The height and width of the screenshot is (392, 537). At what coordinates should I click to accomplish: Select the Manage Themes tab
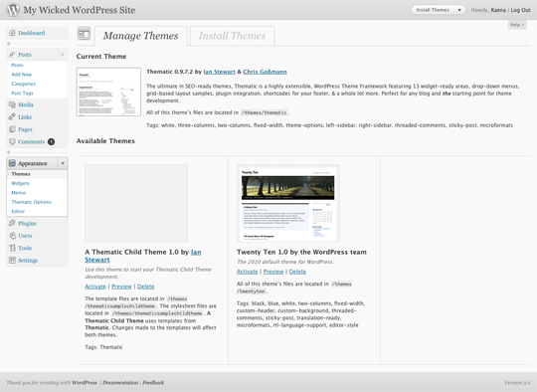click(x=140, y=36)
